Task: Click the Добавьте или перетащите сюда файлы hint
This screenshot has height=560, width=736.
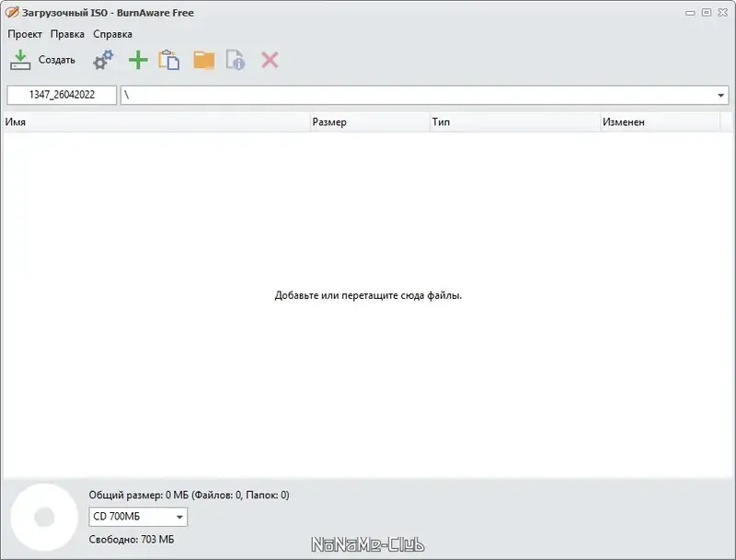Action: (x=368, y=295)
